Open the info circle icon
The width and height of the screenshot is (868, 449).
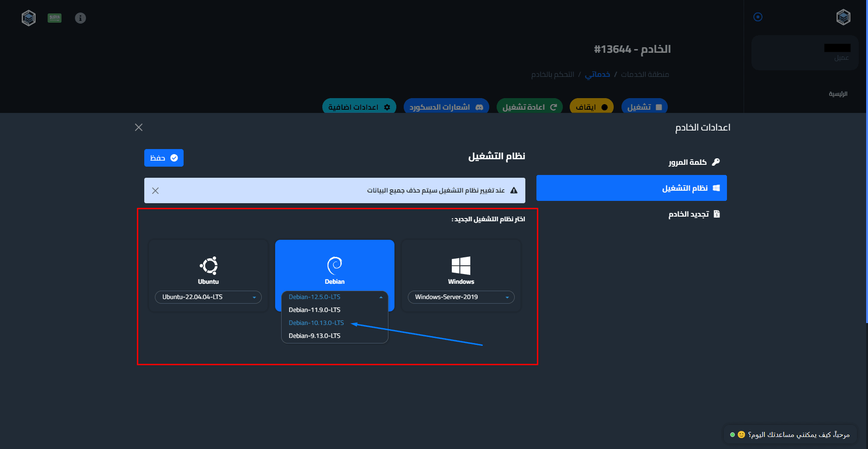(x=80, y=18)
